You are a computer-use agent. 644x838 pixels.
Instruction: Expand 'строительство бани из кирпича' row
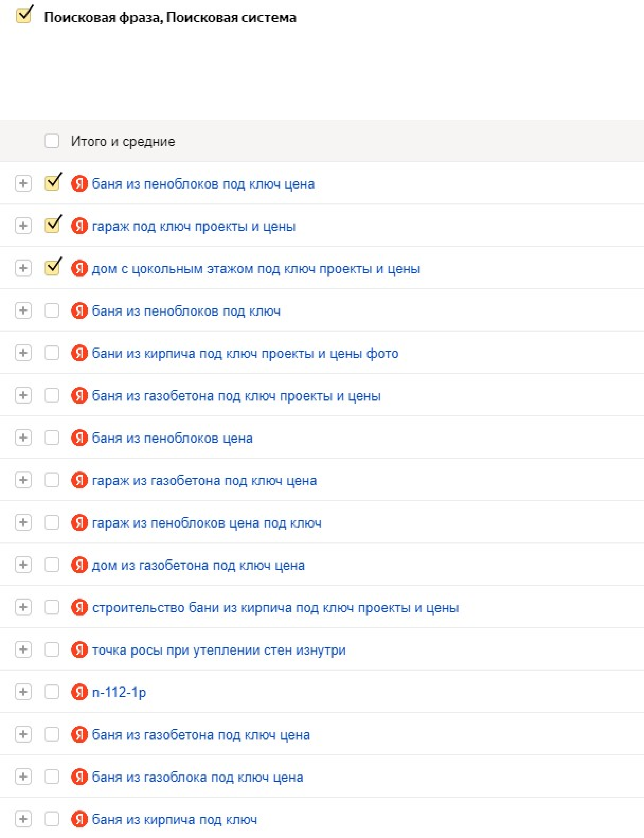(23, 607)
